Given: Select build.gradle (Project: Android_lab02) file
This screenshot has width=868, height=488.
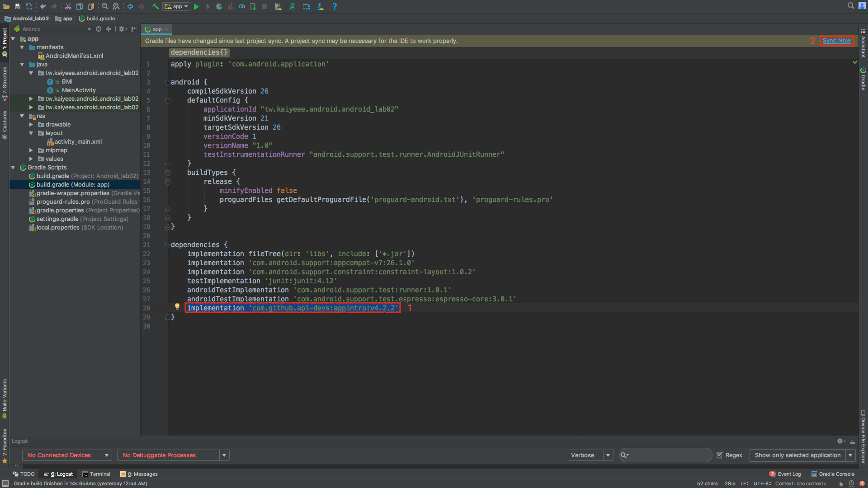Looking at the screenshot, I should (84, 176).
